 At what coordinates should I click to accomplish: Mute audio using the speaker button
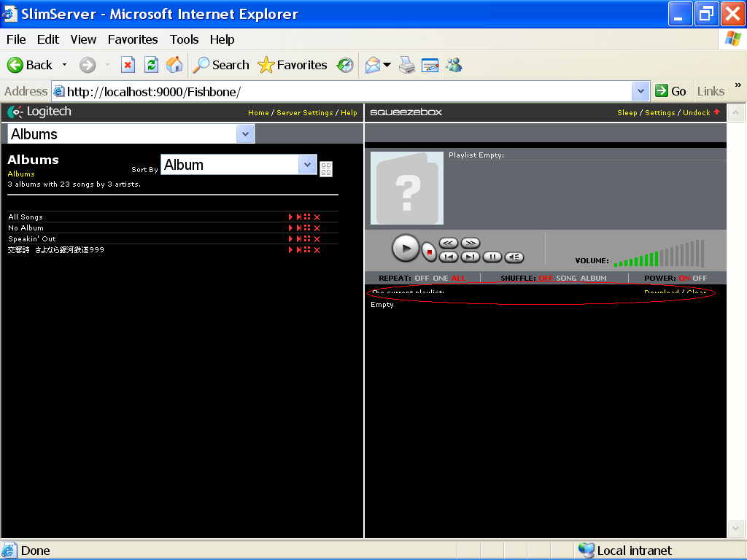tap(514, 257)
